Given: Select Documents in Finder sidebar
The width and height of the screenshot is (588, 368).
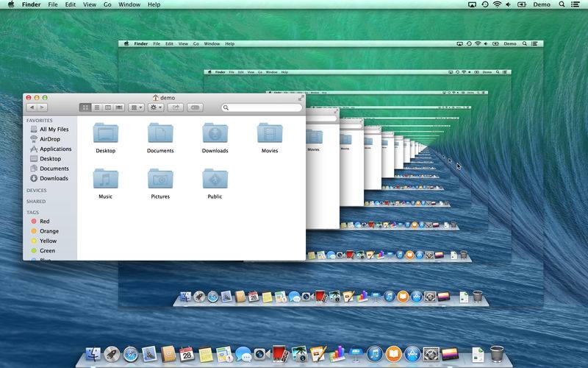Looking at the screenshot, I should [x=49, y=169].
